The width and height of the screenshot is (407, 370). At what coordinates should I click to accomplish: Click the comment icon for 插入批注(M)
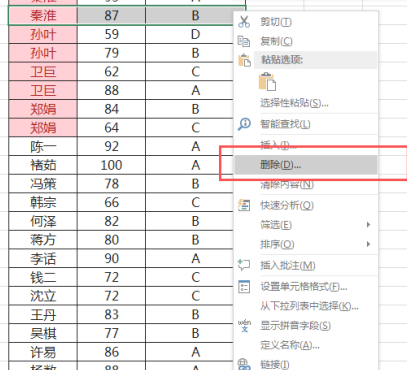pyautogui.click(x=244, y=265)
